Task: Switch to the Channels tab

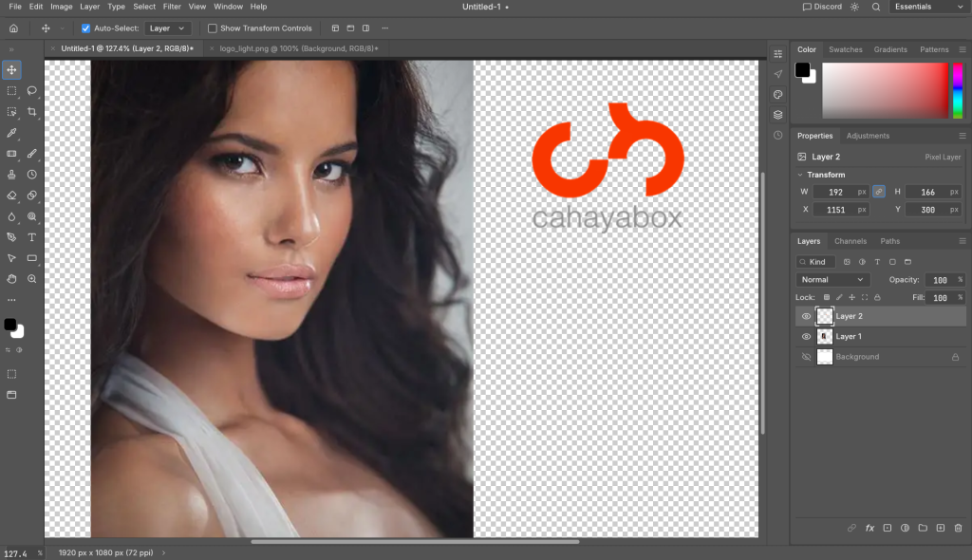Action: pyautogui.click(x=850, y=241)
